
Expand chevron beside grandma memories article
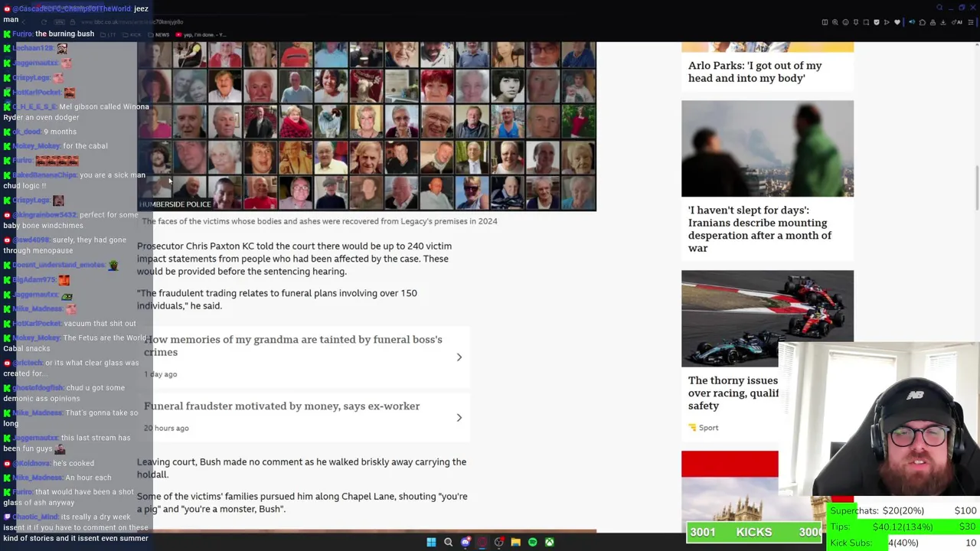(459, 357)
